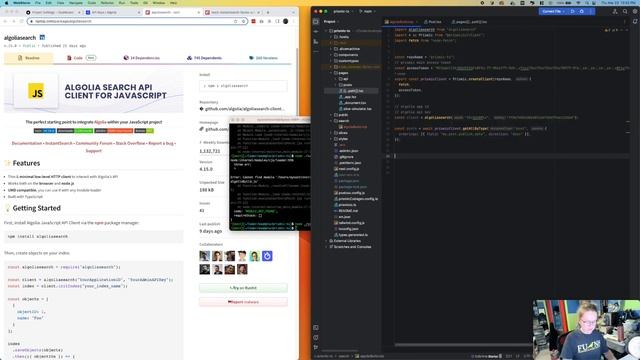The height and width of the screenshot is (360, 640).
Task: Collapse the search folder in project tree
Action: pos(331,121)
